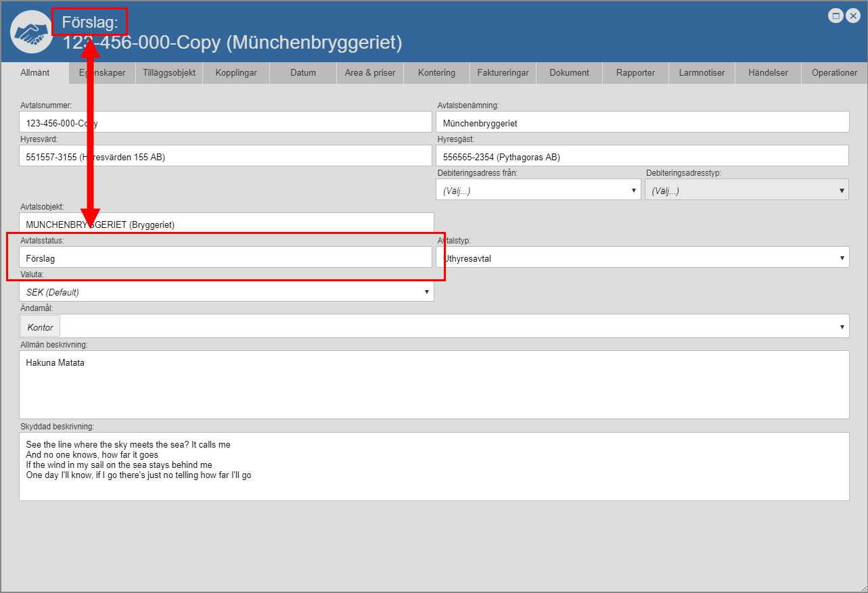This screenshot has height=593, width=868.
Task: Click the Hyresgäst field
Action: [x=643, y=157]
